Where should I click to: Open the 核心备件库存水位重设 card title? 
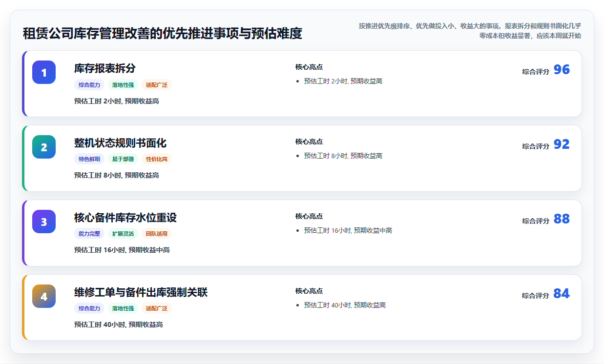[125, 218]
